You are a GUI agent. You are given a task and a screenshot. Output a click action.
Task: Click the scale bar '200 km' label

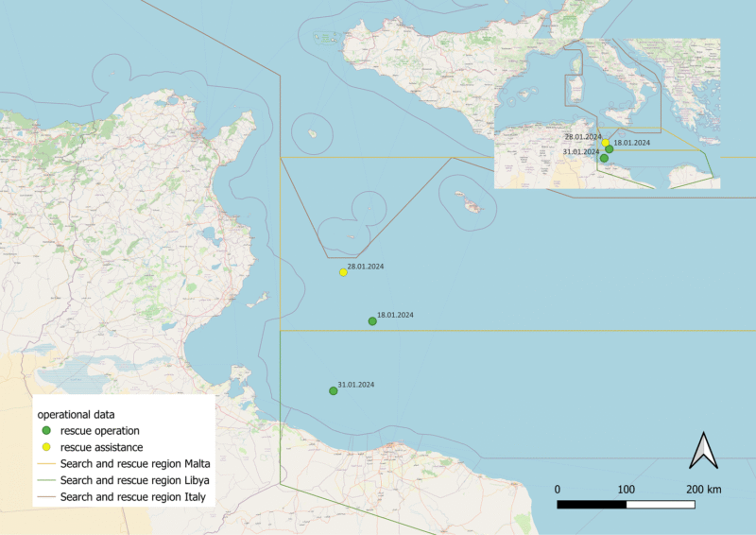click(x=704, y=490)
